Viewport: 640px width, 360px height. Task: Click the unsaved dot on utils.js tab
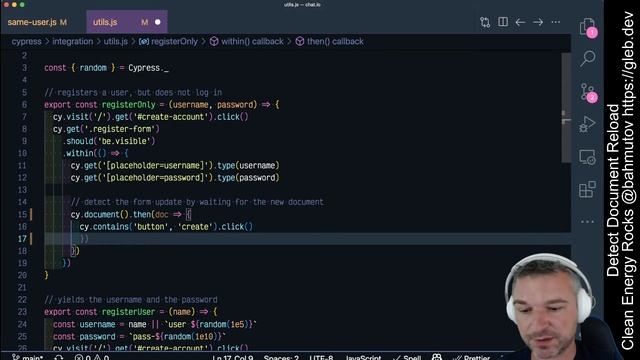pyautogui.click(x=158, y=22)
